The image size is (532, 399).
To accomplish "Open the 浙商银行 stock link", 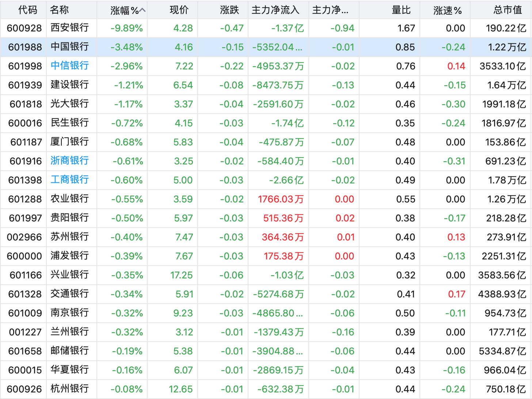I will 69,161.
